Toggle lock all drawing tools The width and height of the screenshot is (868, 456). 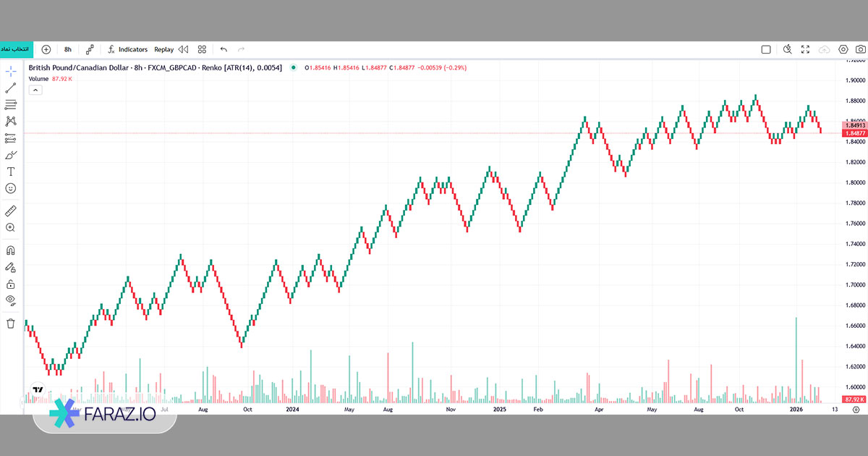[11, 284]
